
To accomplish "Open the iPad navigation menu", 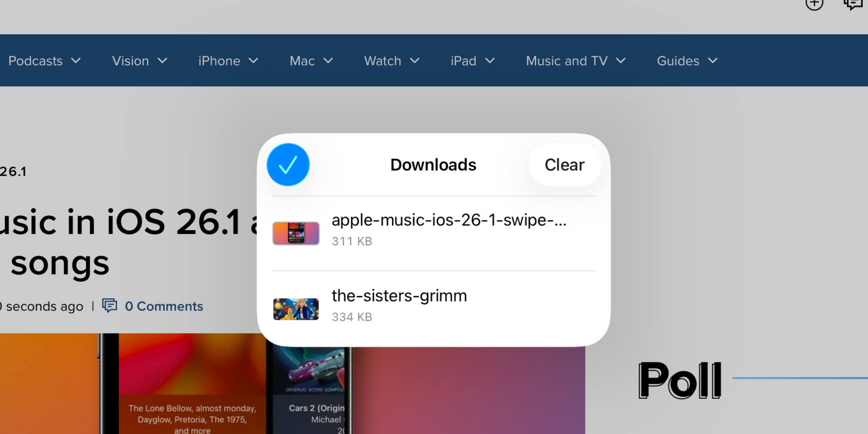I will tap(471, 61).
